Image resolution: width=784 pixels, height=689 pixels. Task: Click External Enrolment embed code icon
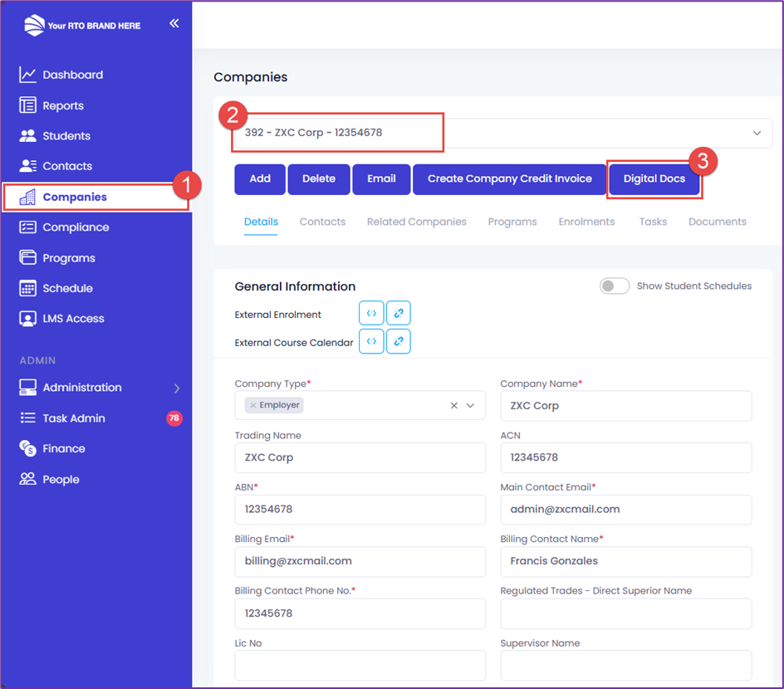(371, 314)
